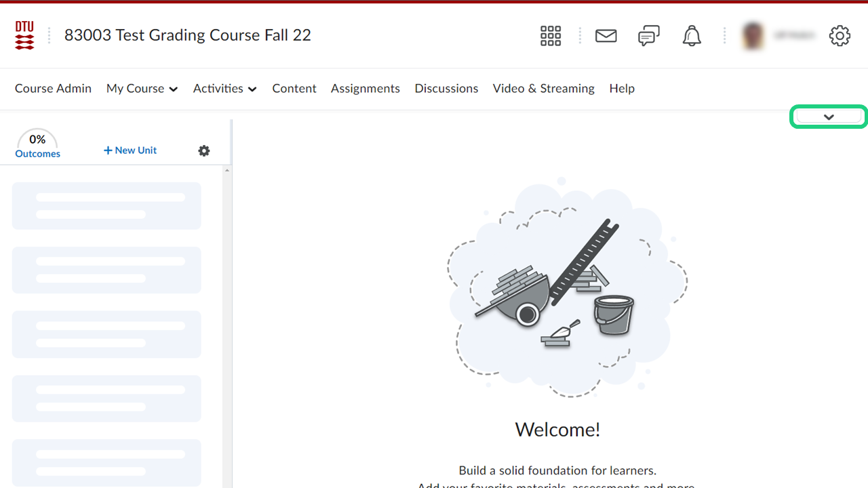Open the message alerts envelope icon
The image size is (868, 488).
pyautogui.click(x=606, y=36)
